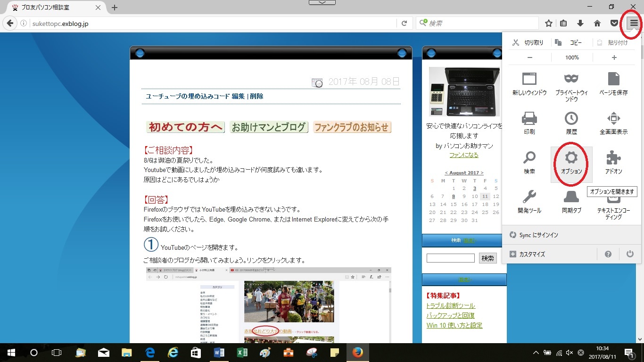644x362 pixels.
Task: Launch Word from the taskbar
Action: 219,353
